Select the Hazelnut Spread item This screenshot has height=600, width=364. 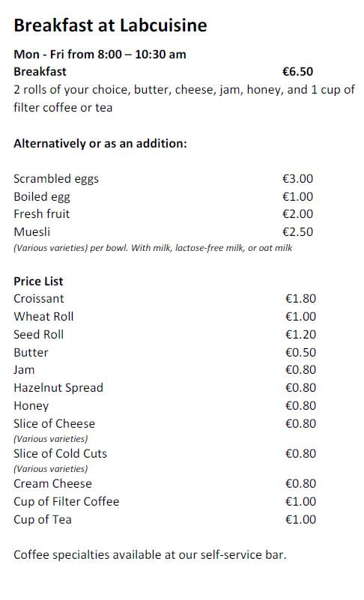pos(58,387)
